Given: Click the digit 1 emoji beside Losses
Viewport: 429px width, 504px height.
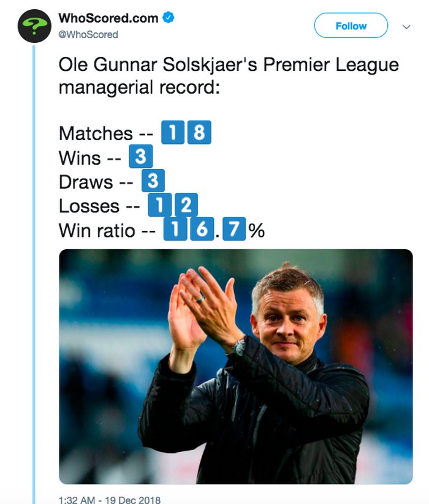Looking at the screenshot, I should 159,206.
